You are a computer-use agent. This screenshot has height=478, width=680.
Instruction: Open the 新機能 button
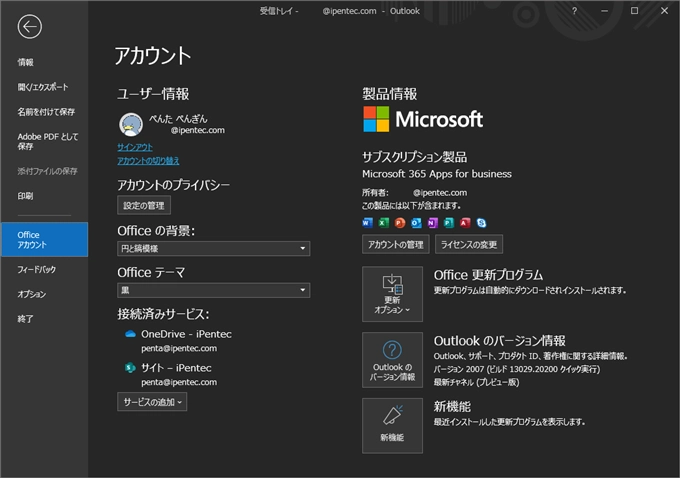point(392,426)
